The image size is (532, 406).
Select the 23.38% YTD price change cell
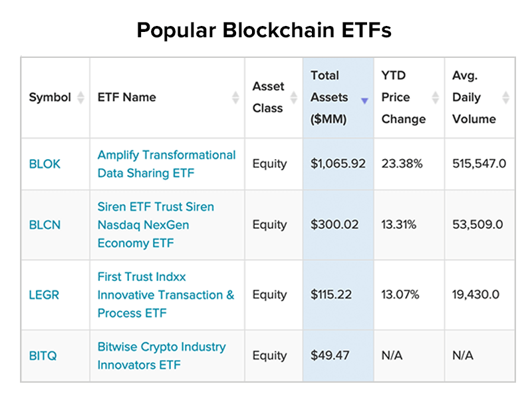click(402, 164)
